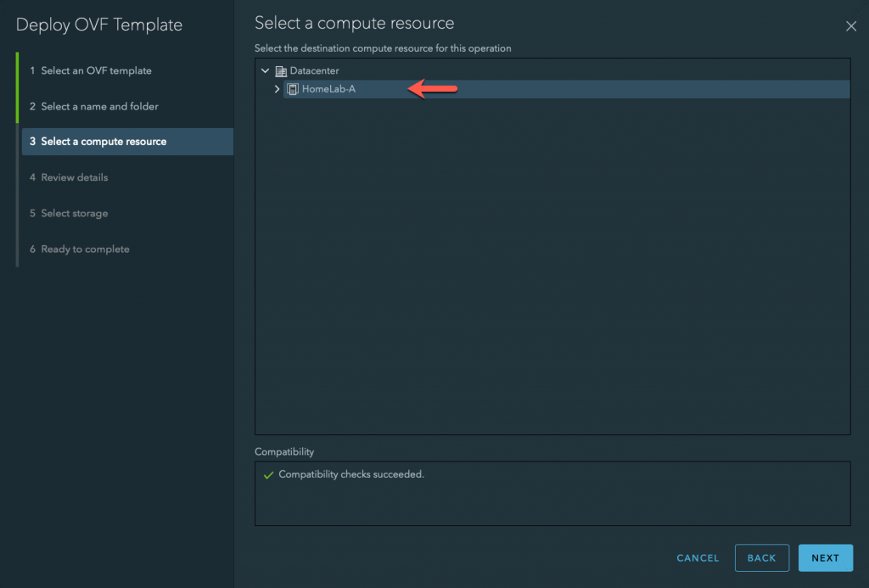Viewport: 869px width, 588px height.
Task: Click the Cancel button
Action: click(x=698, y=558)
